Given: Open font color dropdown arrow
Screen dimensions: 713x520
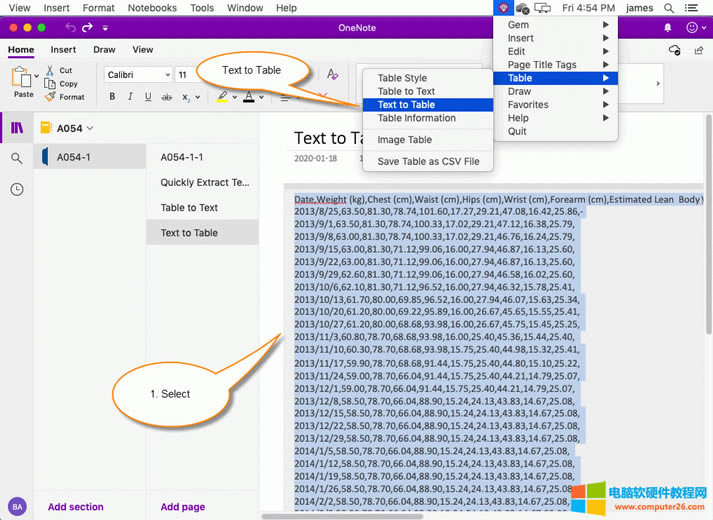Looking at the screenshot, I should (261, 97).
